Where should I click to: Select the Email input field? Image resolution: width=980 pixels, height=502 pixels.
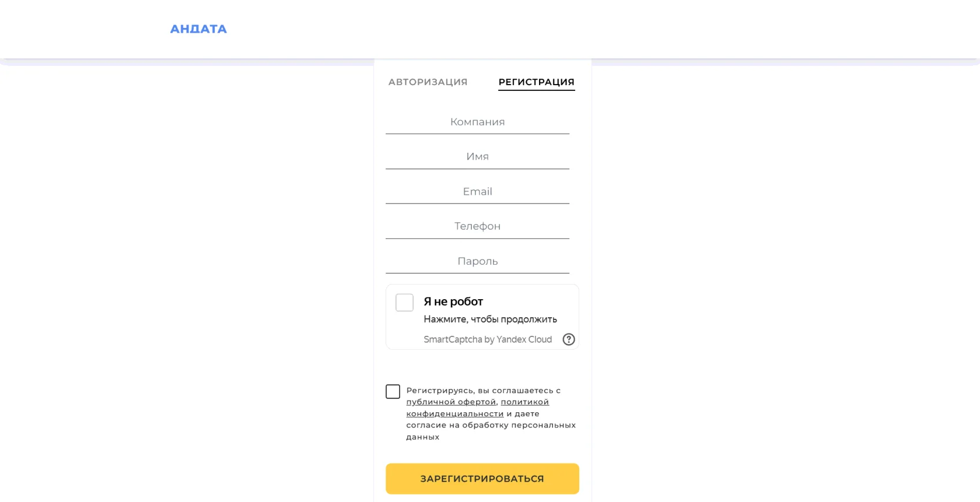point(477,191)
